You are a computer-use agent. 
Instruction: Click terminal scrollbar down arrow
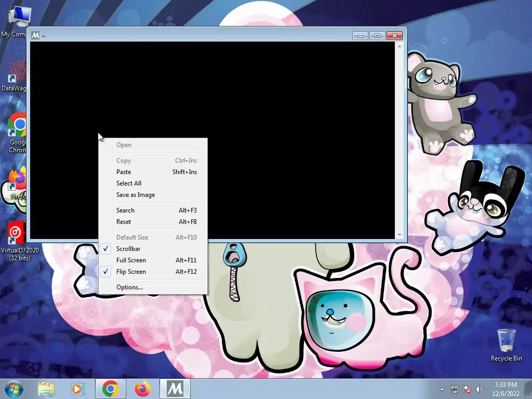click(400, 235)
